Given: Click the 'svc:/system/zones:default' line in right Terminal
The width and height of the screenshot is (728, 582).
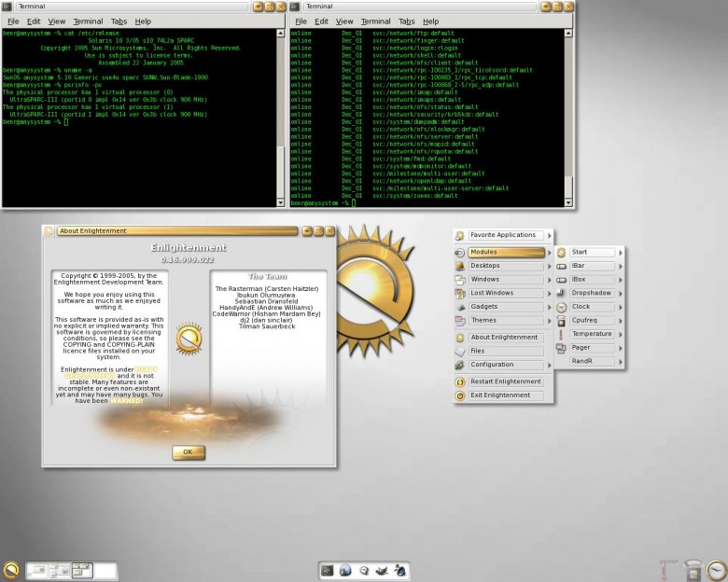Looking at the screenshot, I should (x=415, y=196).
